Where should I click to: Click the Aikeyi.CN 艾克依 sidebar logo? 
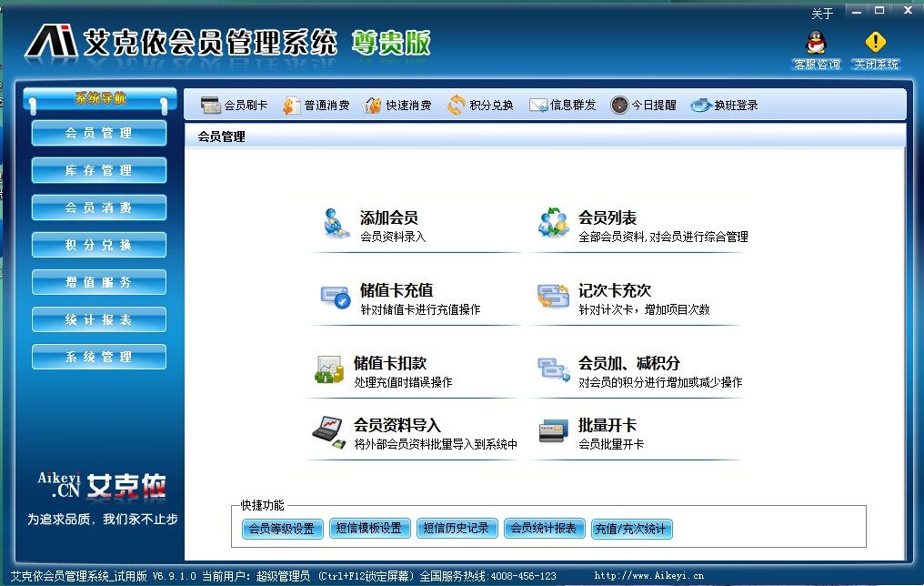(102, 485)
